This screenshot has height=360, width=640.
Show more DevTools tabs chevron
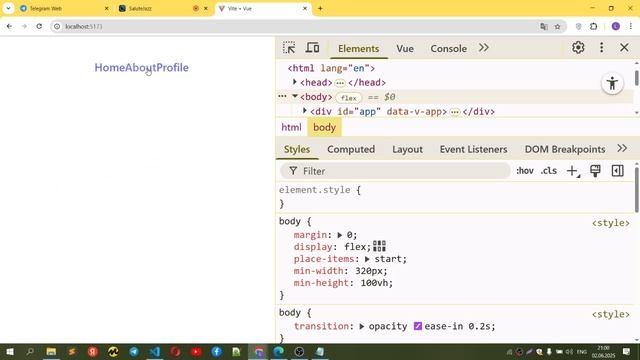(x=484, y=48)
